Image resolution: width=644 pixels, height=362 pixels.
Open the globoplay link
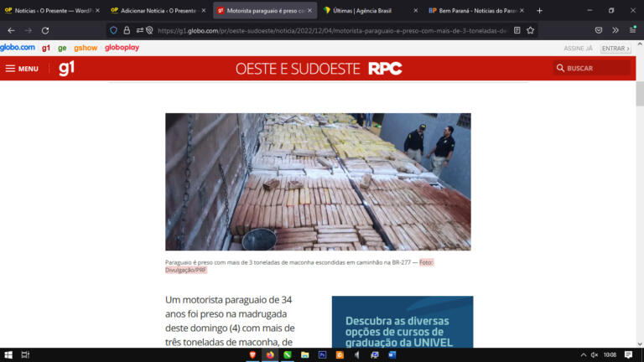pos(122,48)
